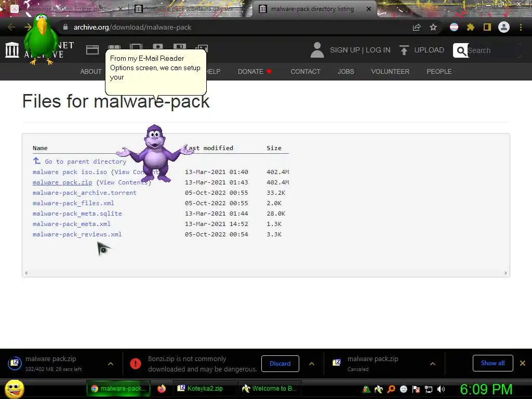This screenshot has height=399, width=532.
Task: Close the downloads bar with the X
Action: (x=523, y=363)
